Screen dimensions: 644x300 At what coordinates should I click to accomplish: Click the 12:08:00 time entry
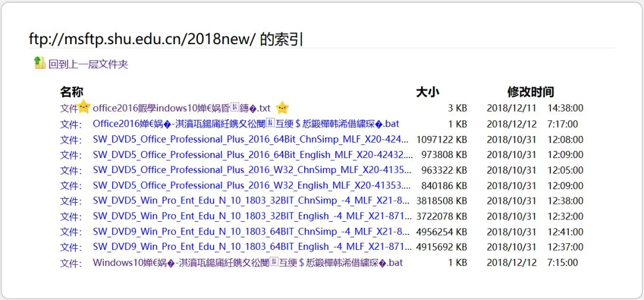(x=565, y=140)
